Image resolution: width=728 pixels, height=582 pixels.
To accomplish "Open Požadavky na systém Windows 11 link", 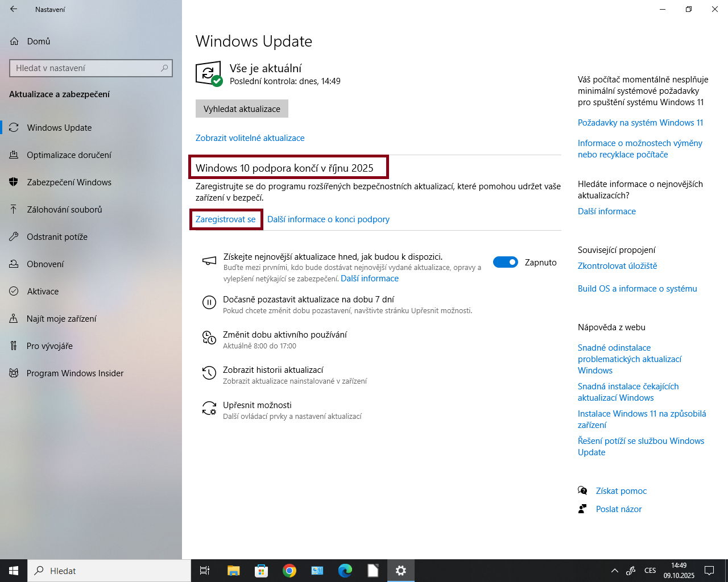I will click(640, 123).
